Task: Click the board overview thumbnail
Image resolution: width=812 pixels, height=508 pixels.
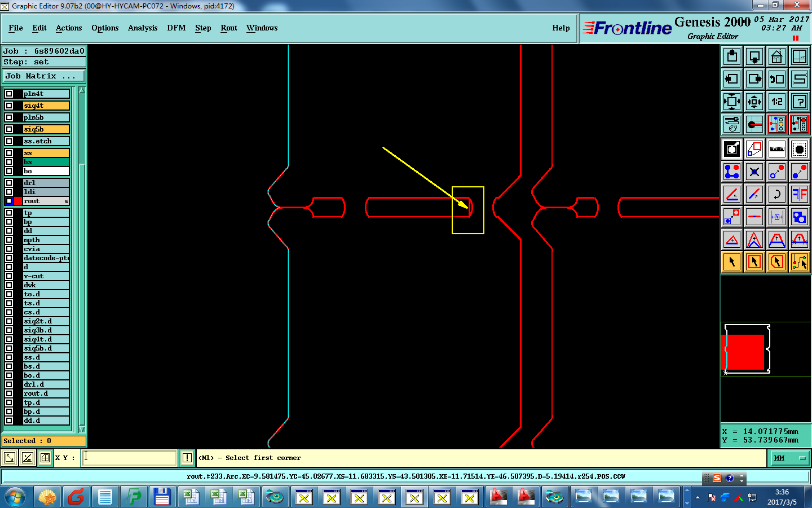Action: [x=765, y=349]
